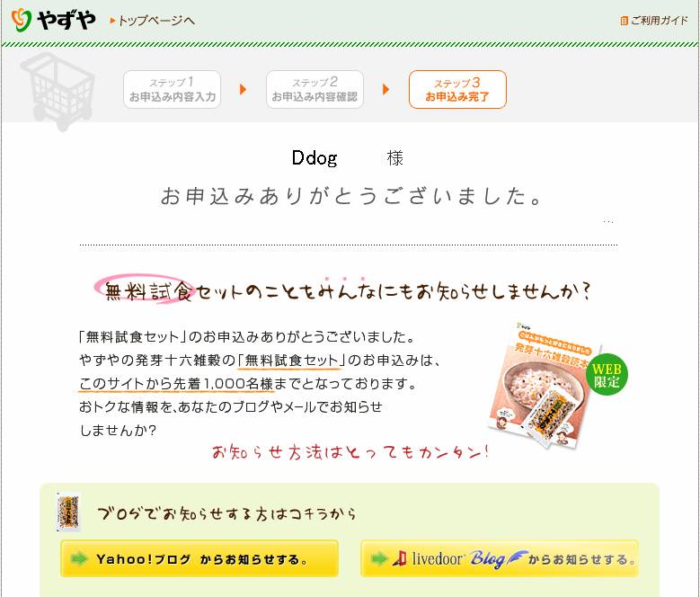Open the ご利用ガイド link
The width and height of the screenshot is (700, 597).
[x=660, y=21]
